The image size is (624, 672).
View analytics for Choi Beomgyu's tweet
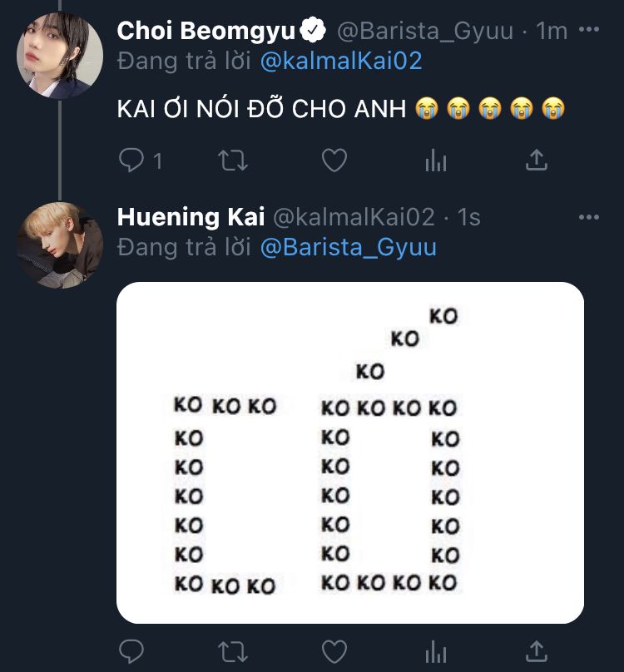tap(435, 161)
